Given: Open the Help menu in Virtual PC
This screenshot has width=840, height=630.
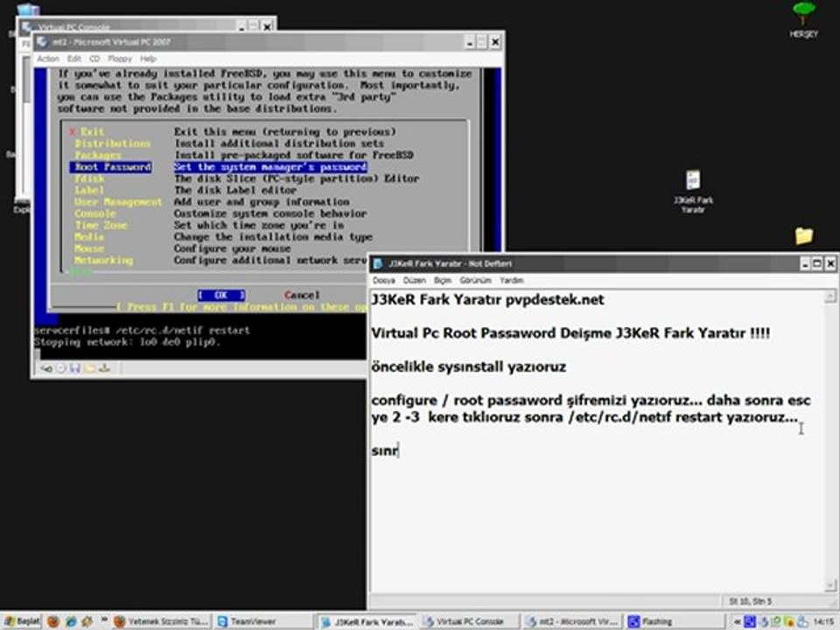Looking at the screenshot, I should click(x=148, y=59).
